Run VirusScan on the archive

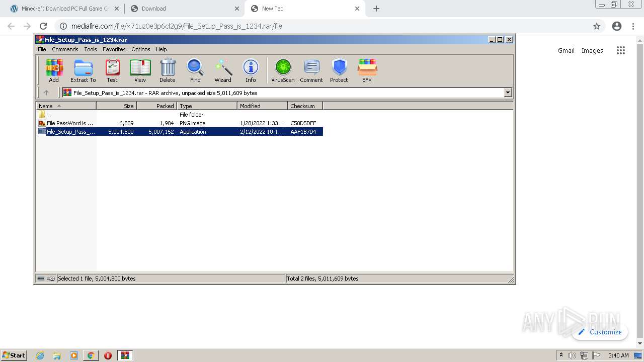click(283, 70)
